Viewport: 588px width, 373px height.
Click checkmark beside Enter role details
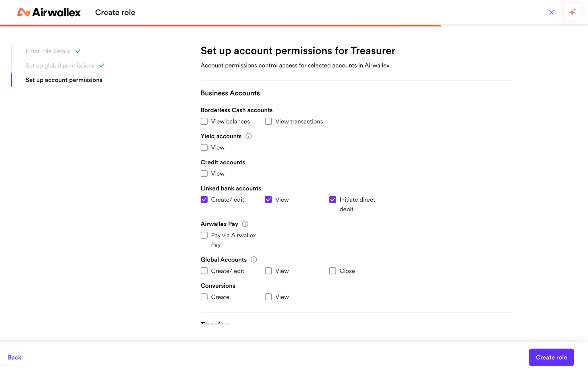(78, 51)
